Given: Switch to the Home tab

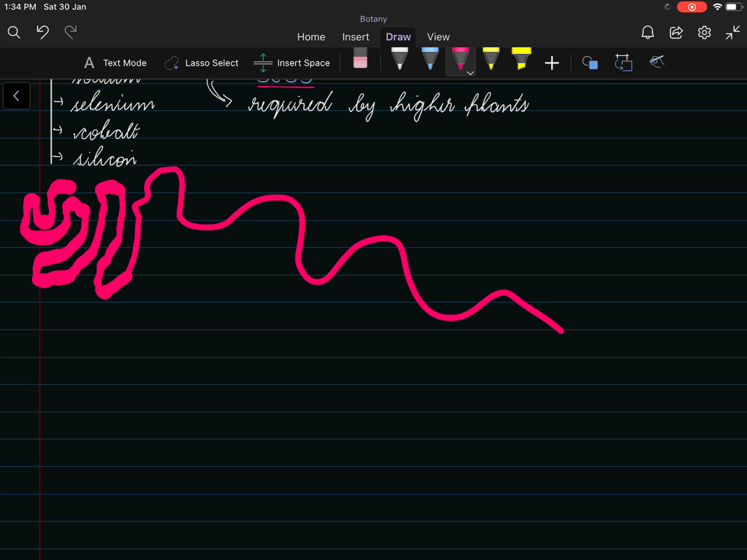Looking at the screenshot, I should pos(311,37).
